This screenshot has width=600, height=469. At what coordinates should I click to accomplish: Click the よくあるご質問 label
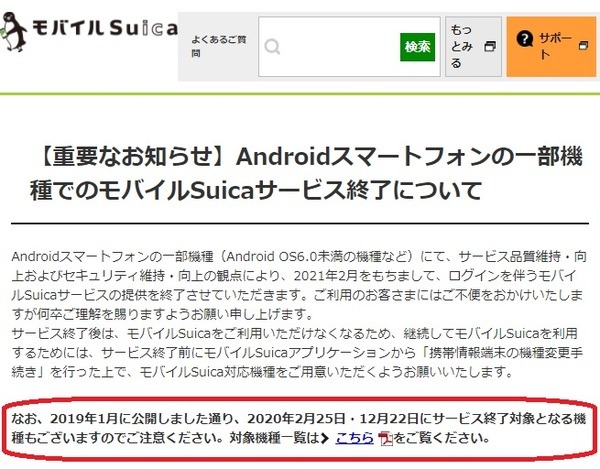coord(218,46)
